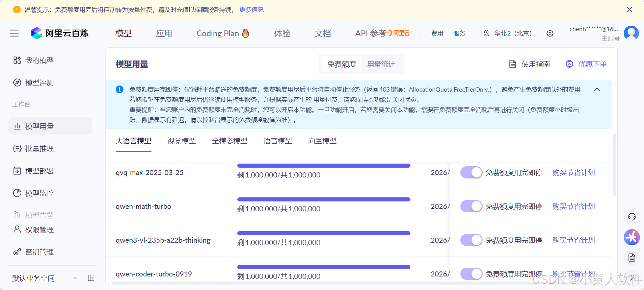Click the My Models grid icon
The height and width of the screenshot is (290, 644).
coord(17,60)
